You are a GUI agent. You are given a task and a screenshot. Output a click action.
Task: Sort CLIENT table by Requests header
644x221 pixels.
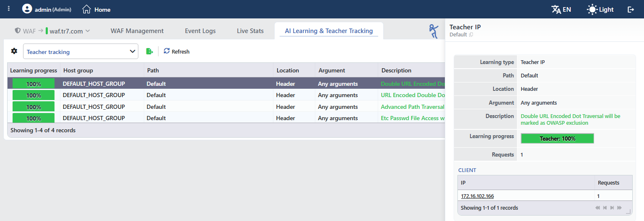coord(613,182)
